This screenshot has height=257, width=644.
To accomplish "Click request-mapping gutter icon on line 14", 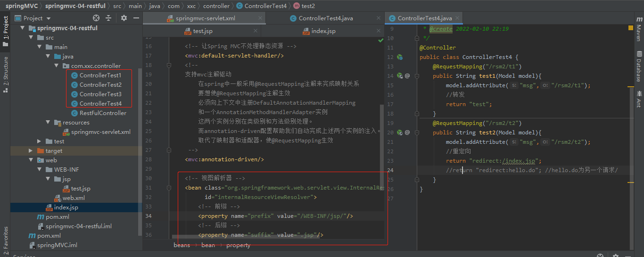I will (399, 75).
